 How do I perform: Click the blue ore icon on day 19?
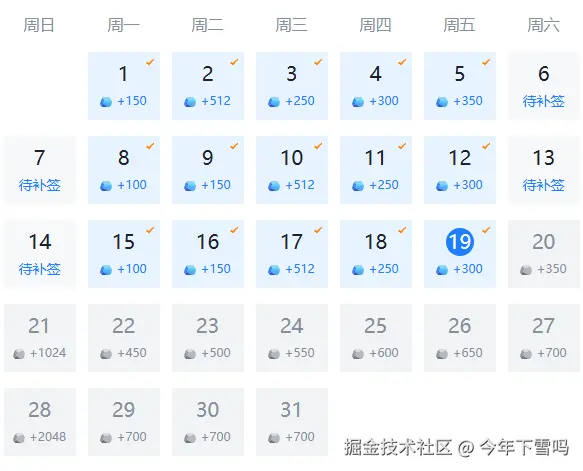click(x=442, y=270)
